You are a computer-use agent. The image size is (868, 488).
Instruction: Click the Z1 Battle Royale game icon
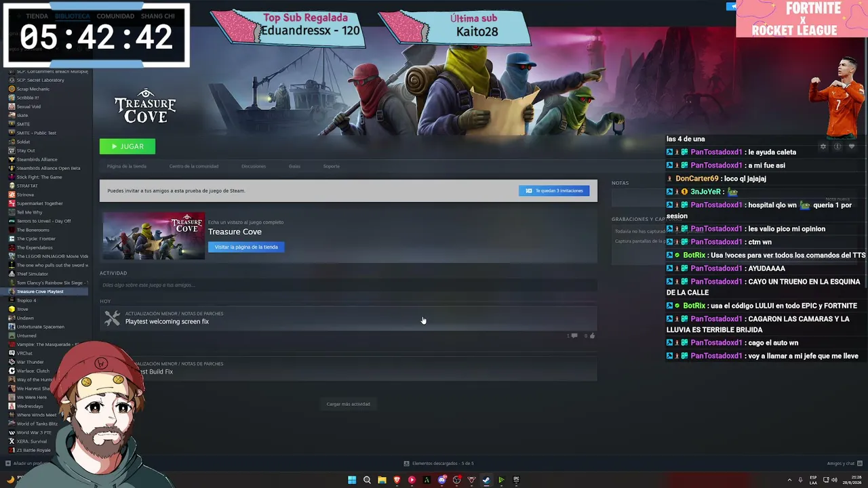12,450
